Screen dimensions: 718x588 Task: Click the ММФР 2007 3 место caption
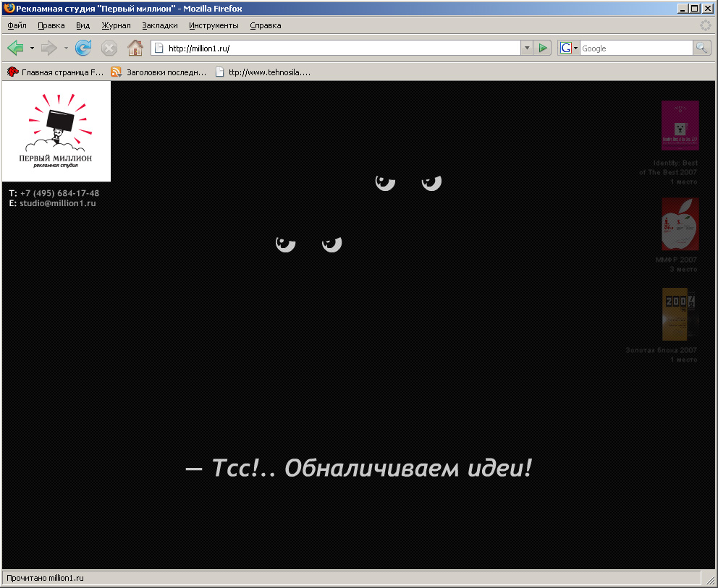tap(676, 265)
